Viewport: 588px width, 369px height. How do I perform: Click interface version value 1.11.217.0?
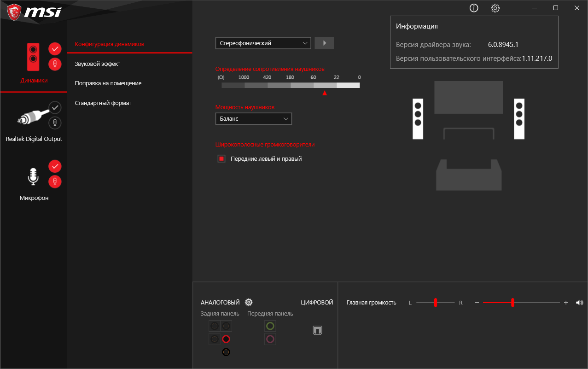537,59
